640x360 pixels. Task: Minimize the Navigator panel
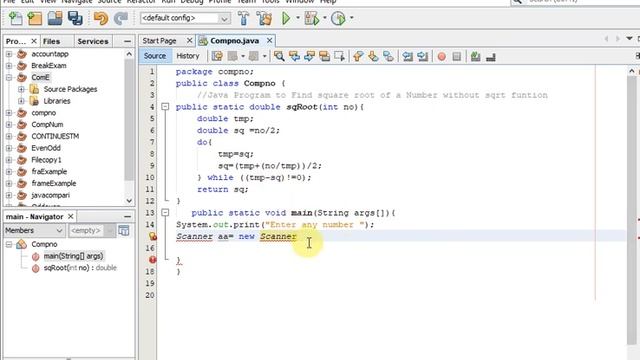pos(127,216)
